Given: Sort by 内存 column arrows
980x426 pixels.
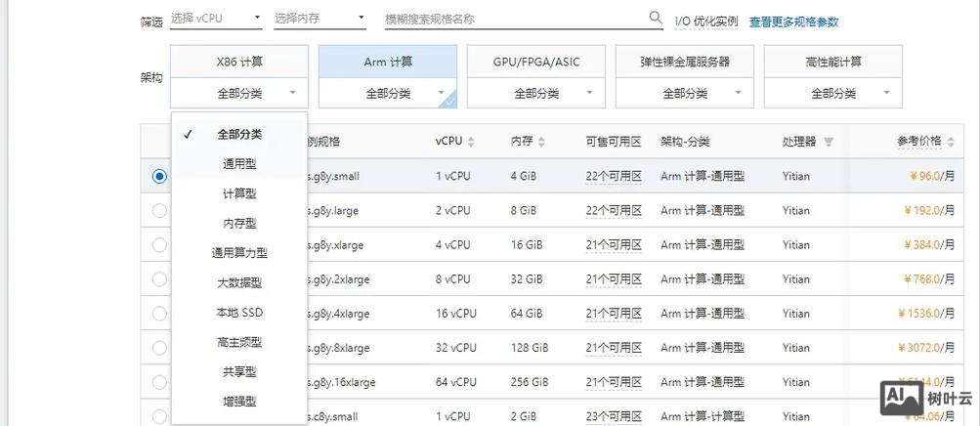Looking at the screenshot, I should click(x=541, y=142).
